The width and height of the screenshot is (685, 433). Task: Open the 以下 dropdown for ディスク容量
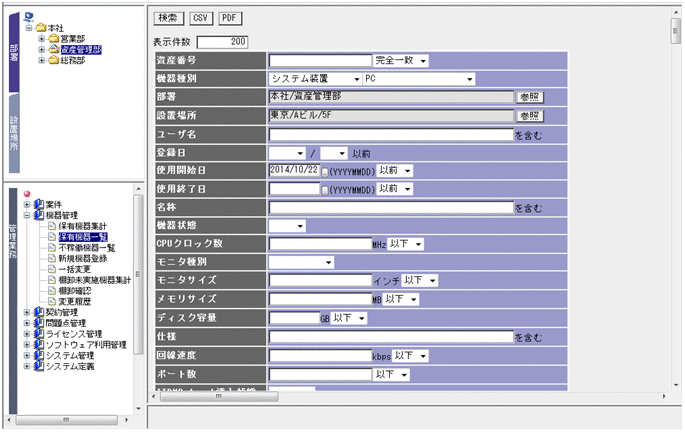(x=349, y=318)
